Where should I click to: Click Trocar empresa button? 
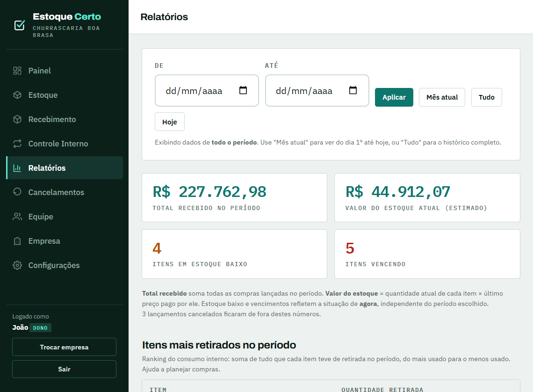[64, 347]
